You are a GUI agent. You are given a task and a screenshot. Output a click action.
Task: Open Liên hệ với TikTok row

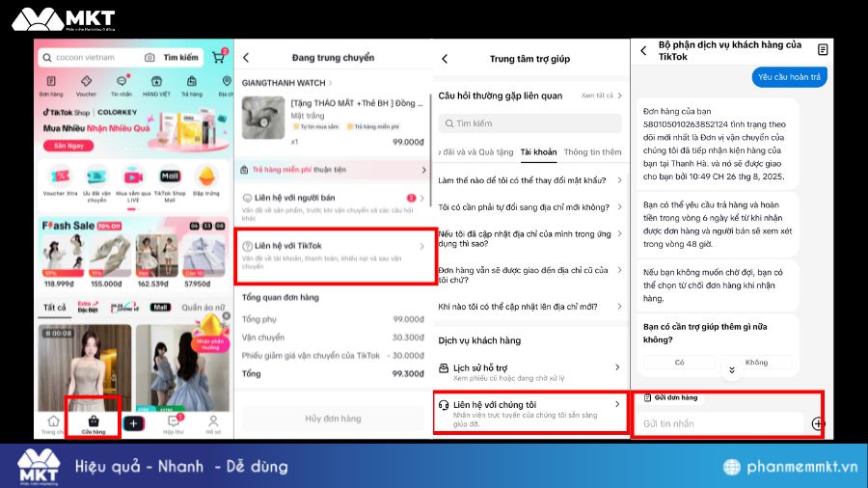[333, 255]
